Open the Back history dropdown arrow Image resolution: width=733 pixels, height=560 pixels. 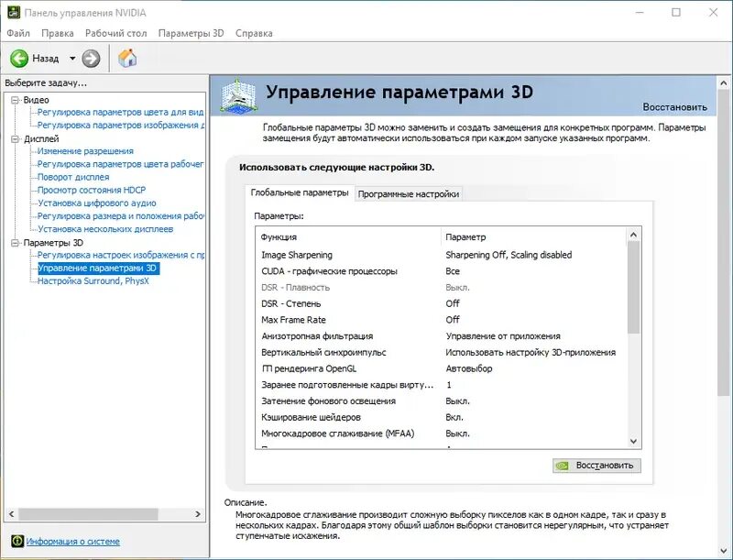(72, 59)
